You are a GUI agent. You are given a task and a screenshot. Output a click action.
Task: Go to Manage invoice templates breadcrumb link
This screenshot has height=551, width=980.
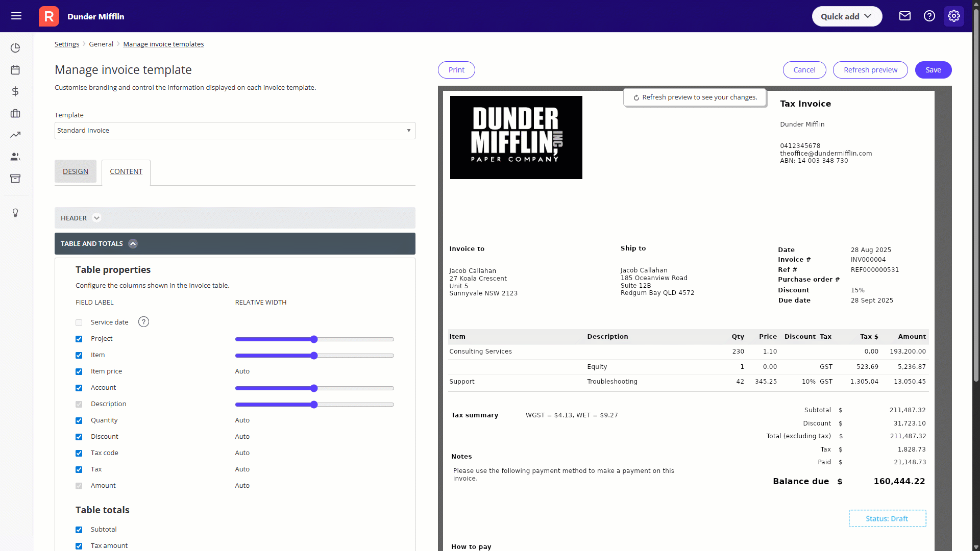click(163, 44)
